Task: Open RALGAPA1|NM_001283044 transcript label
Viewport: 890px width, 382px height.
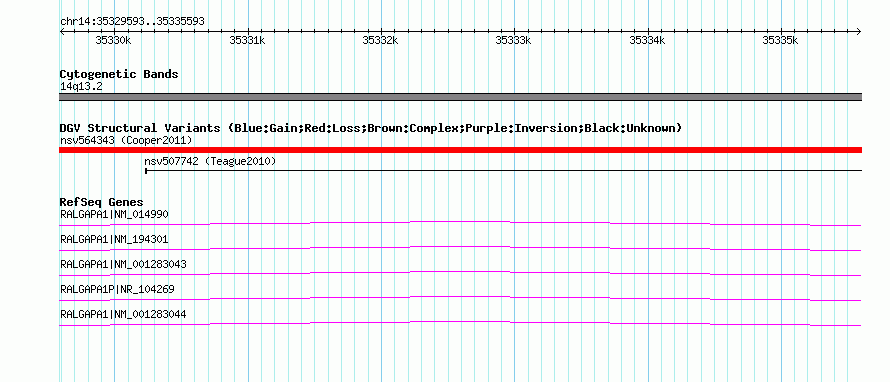Action: tap(123, 314)
